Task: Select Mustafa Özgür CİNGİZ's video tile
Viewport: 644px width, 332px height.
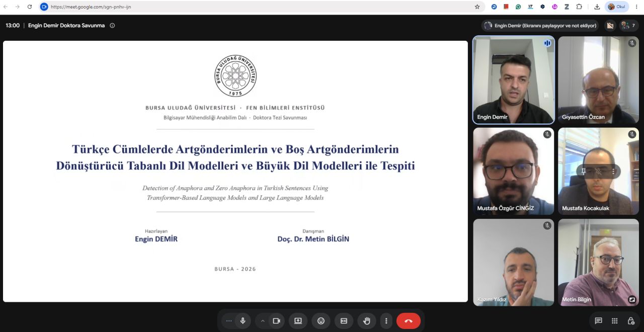Action: (x=514, y=171)
